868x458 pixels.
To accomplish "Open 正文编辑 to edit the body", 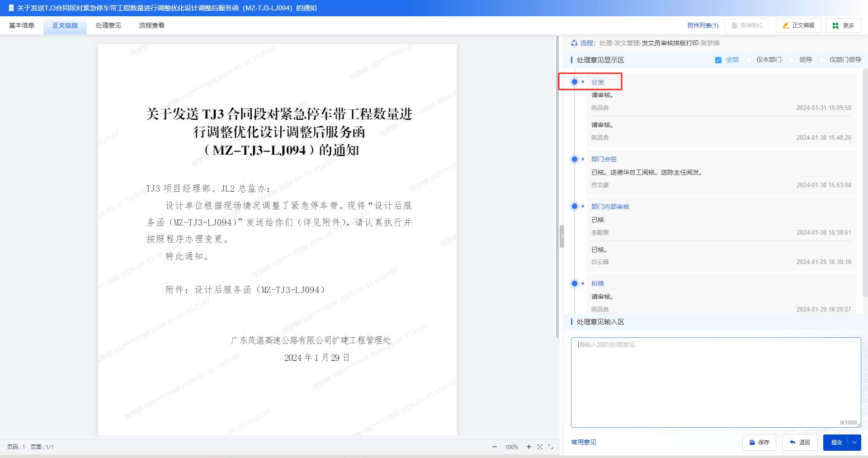I will coord(798,25).
